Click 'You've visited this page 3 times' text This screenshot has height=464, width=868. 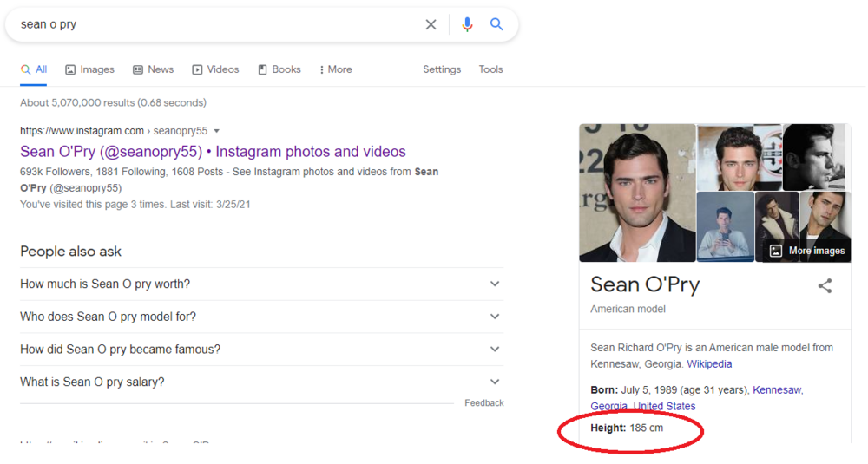point(135,205)
